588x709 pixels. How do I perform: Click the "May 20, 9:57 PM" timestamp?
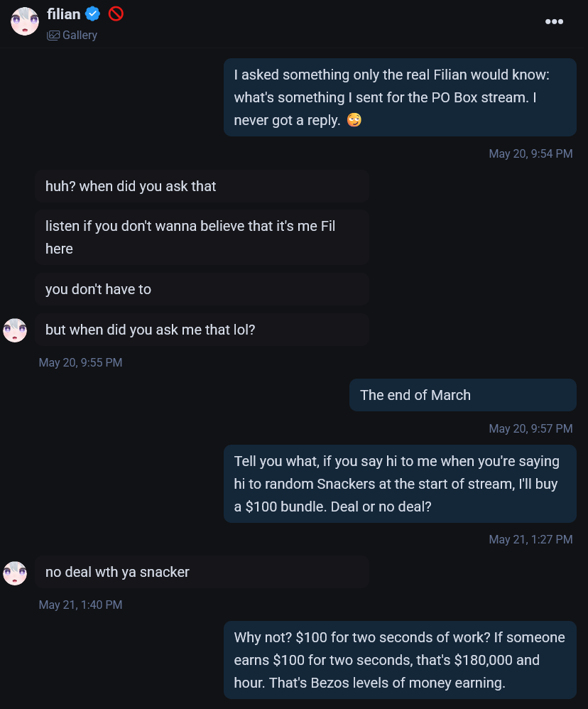530,428
